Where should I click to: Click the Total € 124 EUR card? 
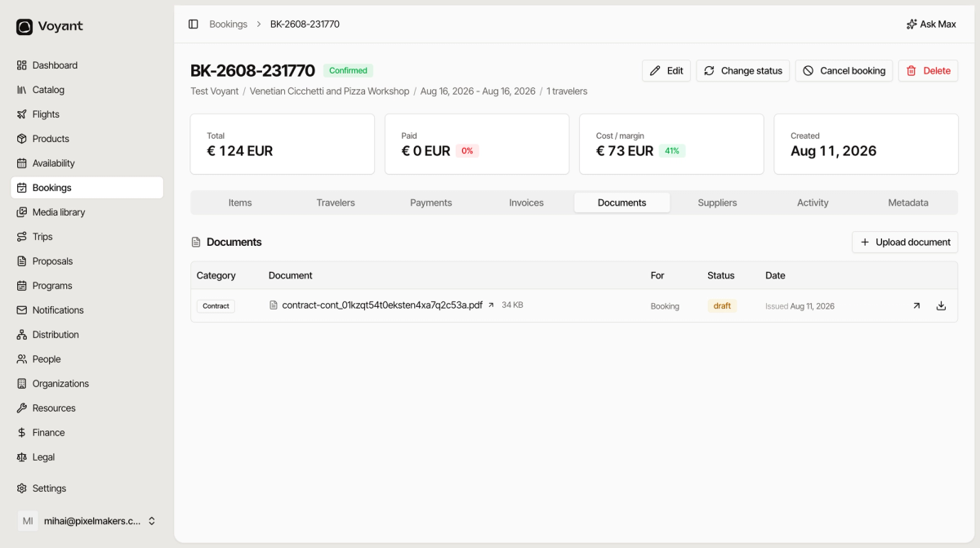[283, 144]
